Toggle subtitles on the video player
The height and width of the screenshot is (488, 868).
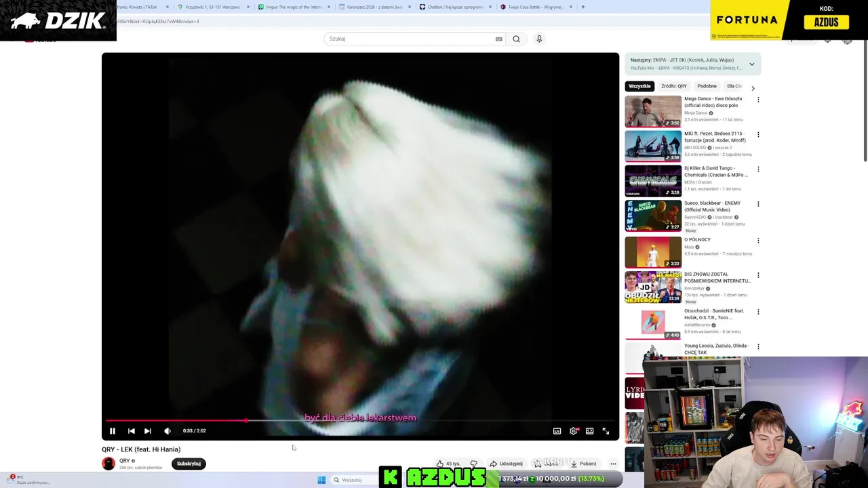[557, 431]
